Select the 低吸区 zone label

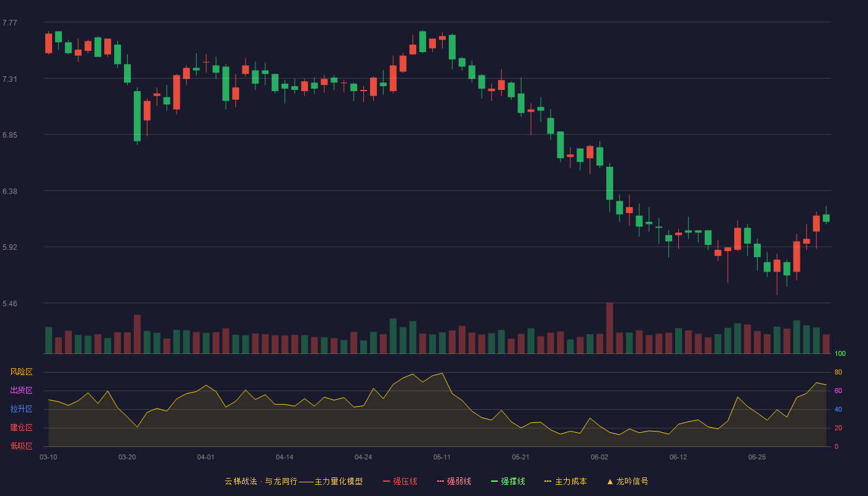tap(21, 446)
